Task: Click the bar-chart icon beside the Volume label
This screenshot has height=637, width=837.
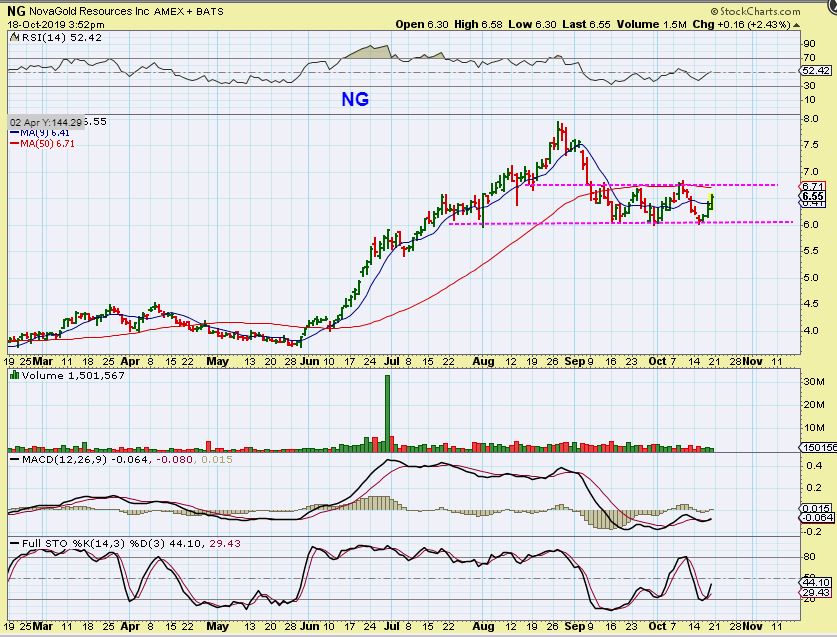Action: click(15, 375)
